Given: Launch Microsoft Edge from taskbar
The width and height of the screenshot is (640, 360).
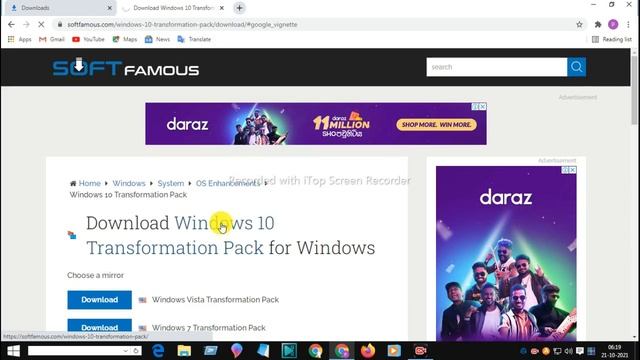Looking at the screenshot, I should point(158,351).
